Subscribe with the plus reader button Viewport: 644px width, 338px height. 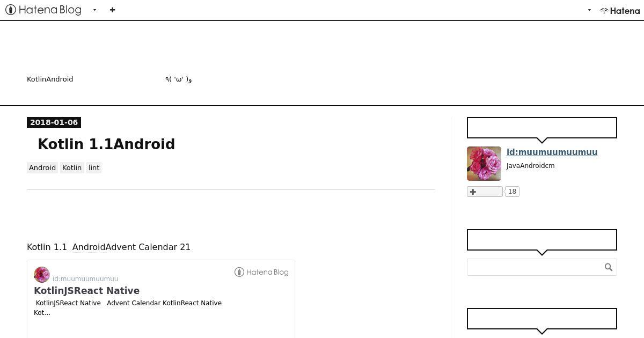(x=485, y=192)
